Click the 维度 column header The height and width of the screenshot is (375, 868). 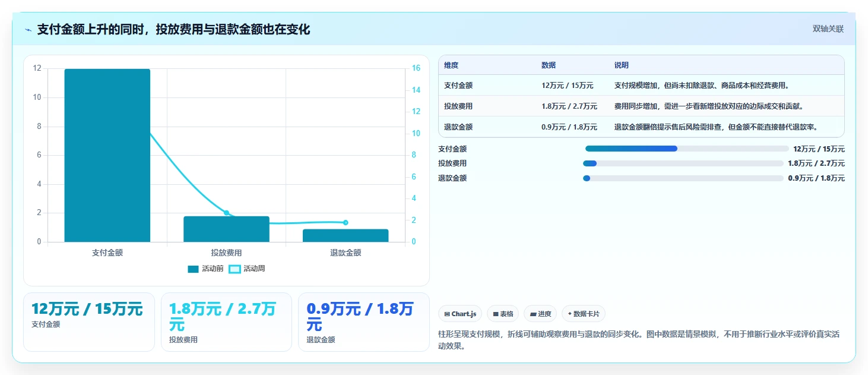click(451, 65)
